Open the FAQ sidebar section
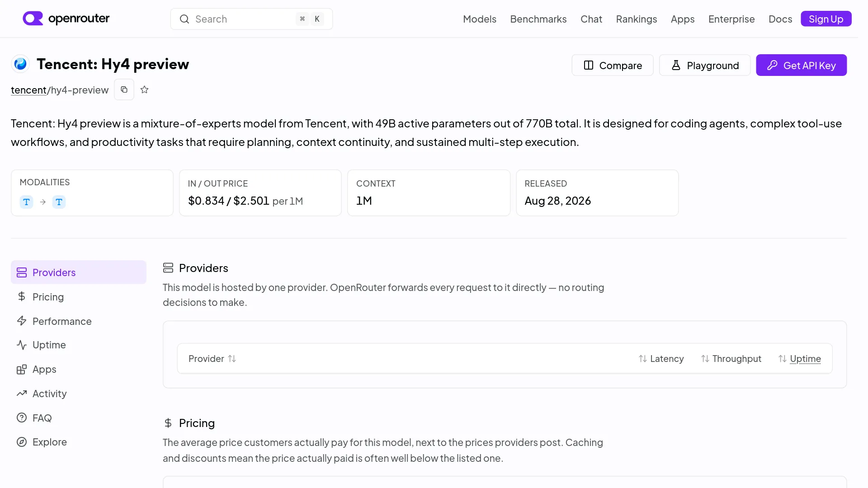The image size is (868, 488). [79, 418]
